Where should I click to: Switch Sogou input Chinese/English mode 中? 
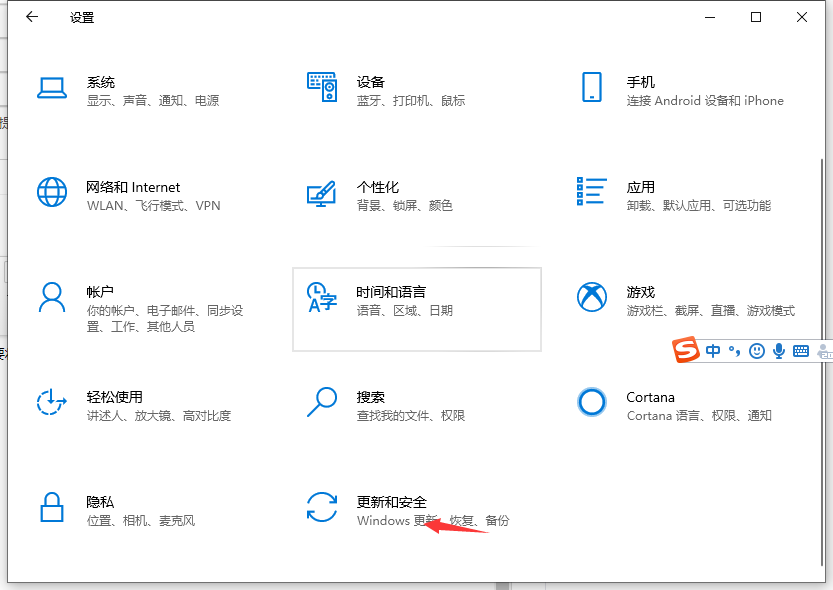pyautogui.click(x=713, y=350)
